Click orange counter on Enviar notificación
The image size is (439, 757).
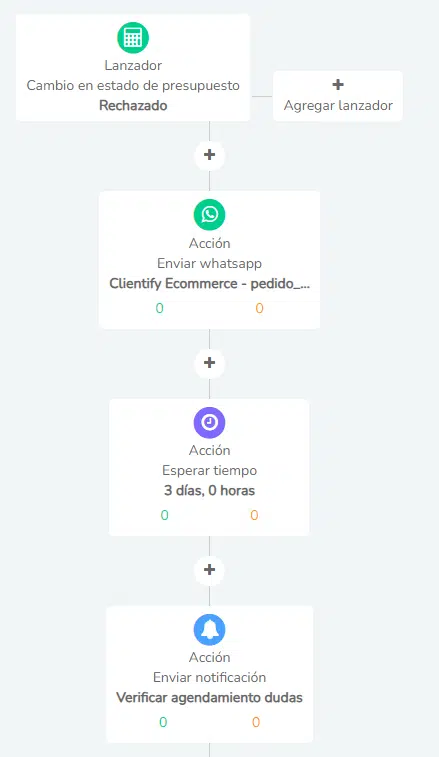pos(256,722)
